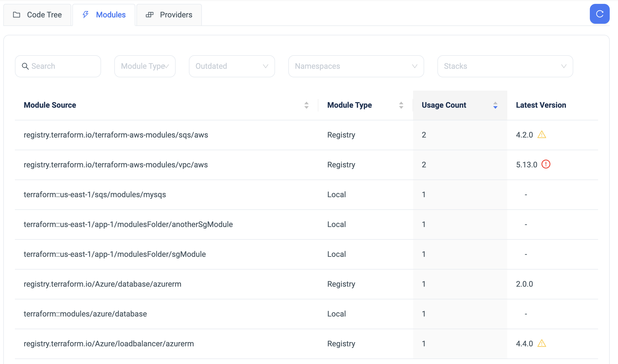
Task: Click Registry type in loadbalancer row
Action: pyautogui.click(x=341, y=344)
